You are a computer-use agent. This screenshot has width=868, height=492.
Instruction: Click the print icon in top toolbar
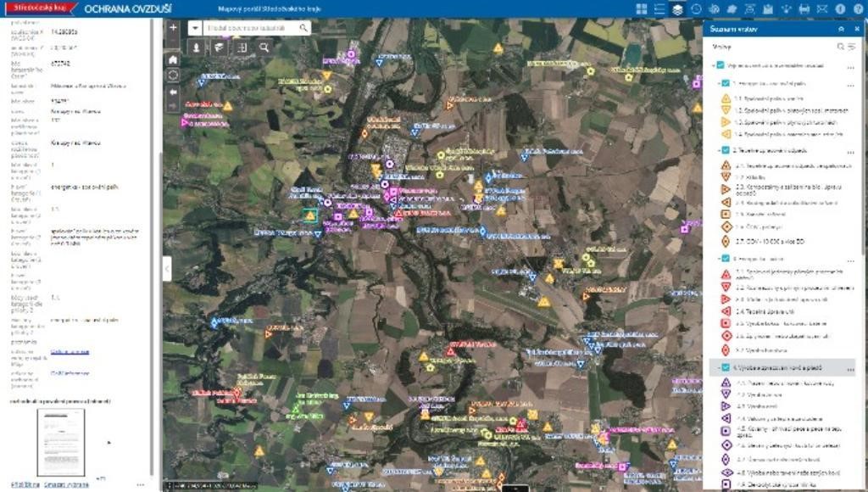click(804, 9)
